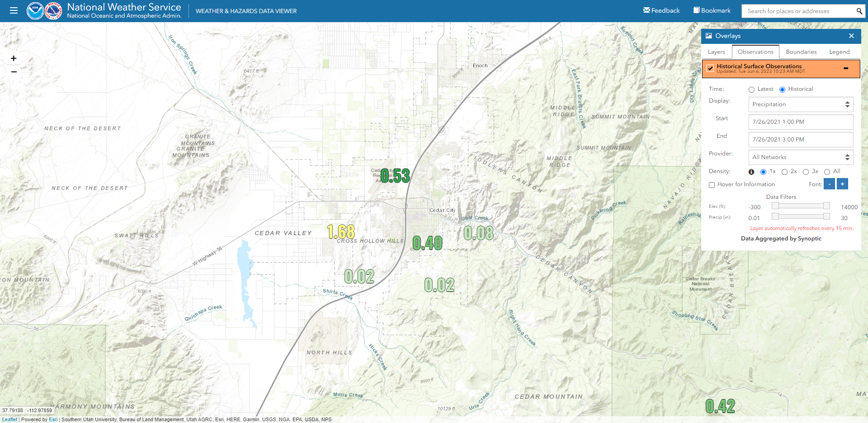
Task: Increase observation font size
Action: (x=842, y=184)
